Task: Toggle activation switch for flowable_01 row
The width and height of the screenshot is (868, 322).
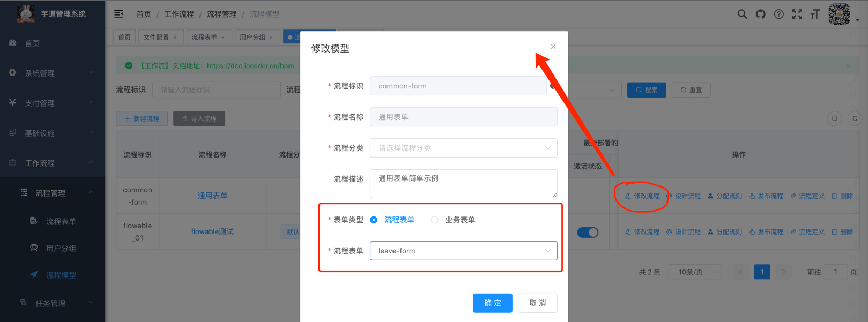Action: 588,232
